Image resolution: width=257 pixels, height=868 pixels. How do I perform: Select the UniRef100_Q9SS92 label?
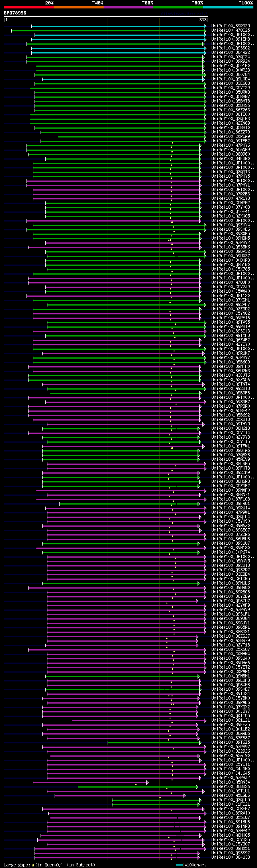[x=230, y=853]
